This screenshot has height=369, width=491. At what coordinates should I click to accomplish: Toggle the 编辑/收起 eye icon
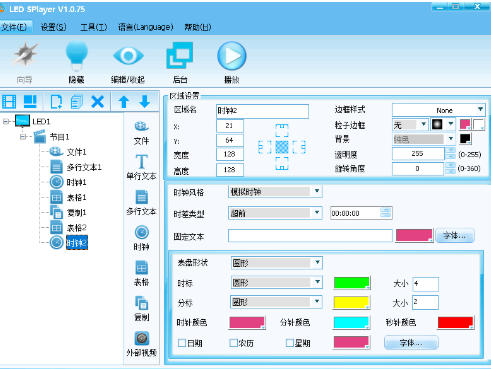point(128,55)
